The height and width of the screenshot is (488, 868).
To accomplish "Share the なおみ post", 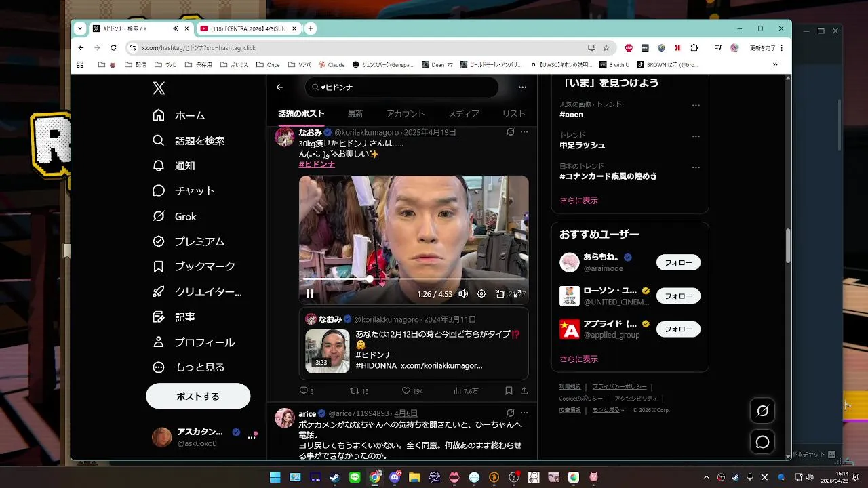I will pyautogui.click(x=524, y=391).
